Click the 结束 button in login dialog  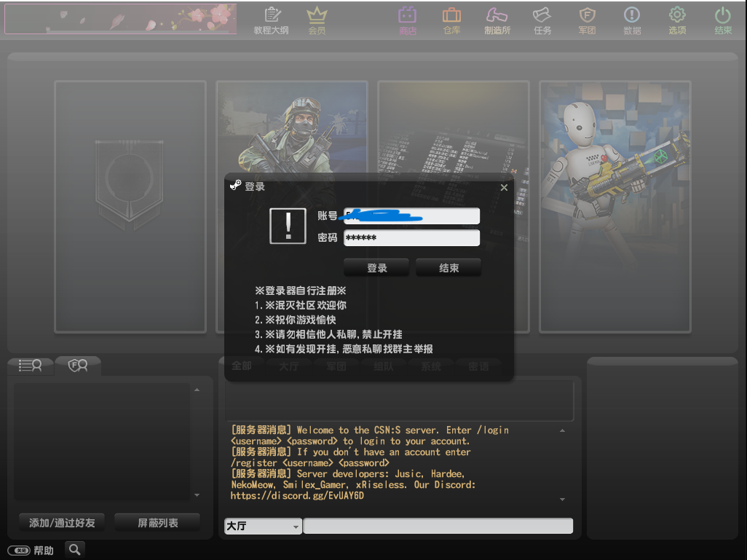coord(448,268)
